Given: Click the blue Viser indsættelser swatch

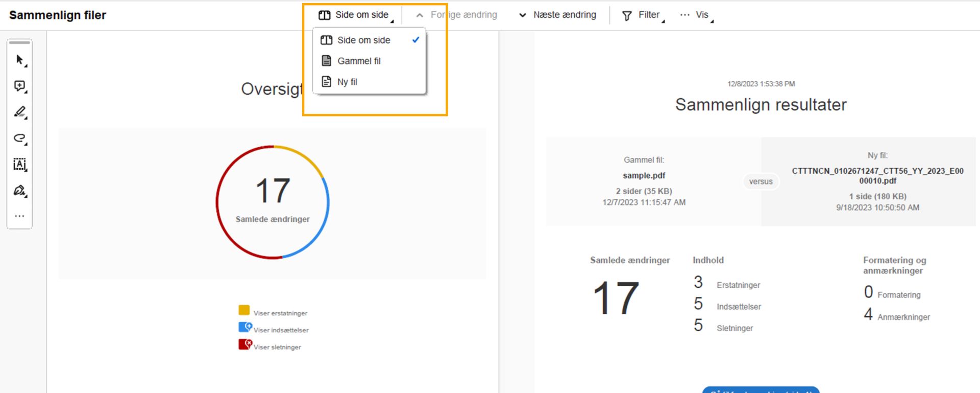Looking at the screenshot, I should tap(245, 327).
